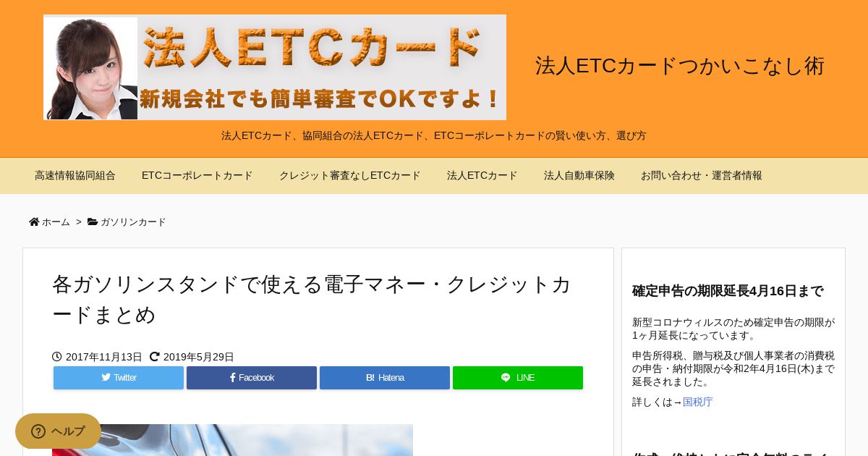This screenshot has width=868, height=456.
Task: Click the site tagline below the header banner
Action: (x=434, y=135)
